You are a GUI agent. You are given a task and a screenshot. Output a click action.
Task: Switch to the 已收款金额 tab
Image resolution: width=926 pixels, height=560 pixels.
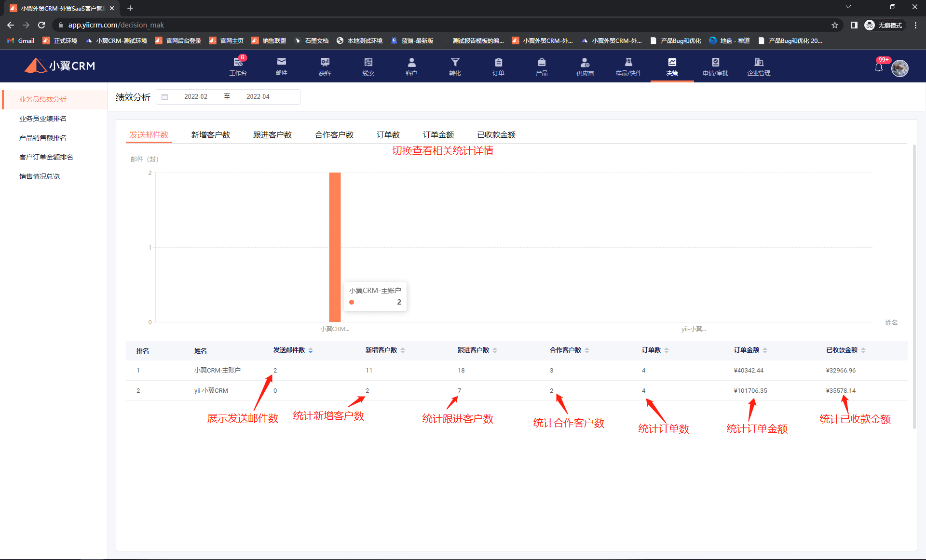(x=496, y=135)
